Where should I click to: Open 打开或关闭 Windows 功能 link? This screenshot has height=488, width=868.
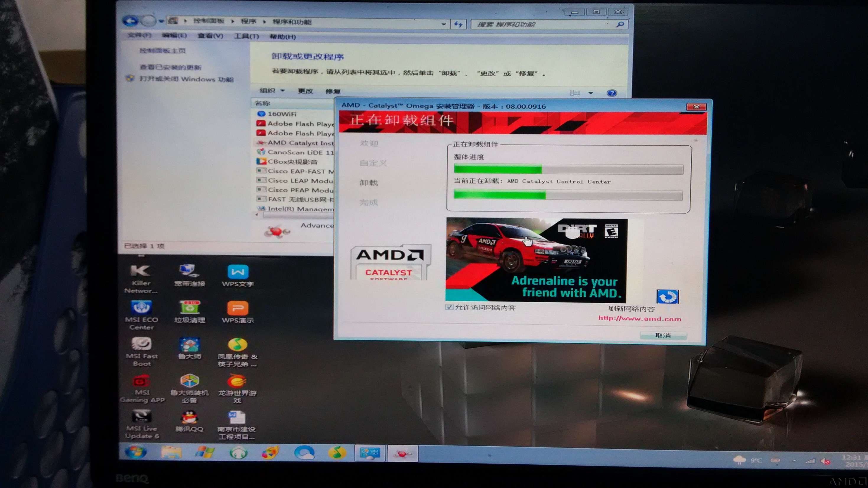point(186,79)
